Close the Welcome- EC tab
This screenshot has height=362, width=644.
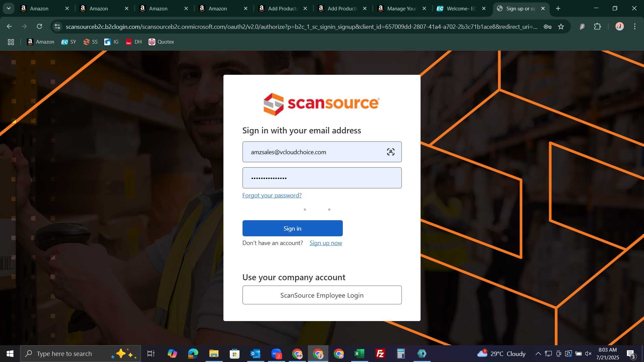(x=484, y=8)
